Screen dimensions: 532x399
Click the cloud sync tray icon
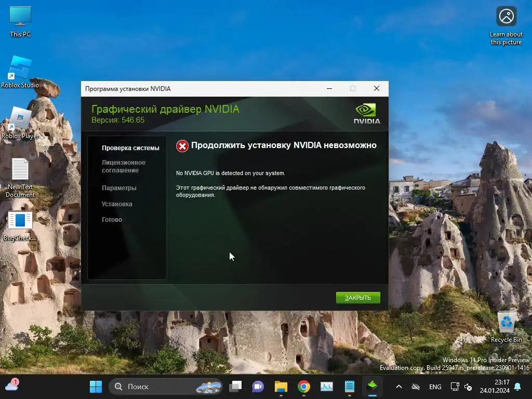click(416, 387)
